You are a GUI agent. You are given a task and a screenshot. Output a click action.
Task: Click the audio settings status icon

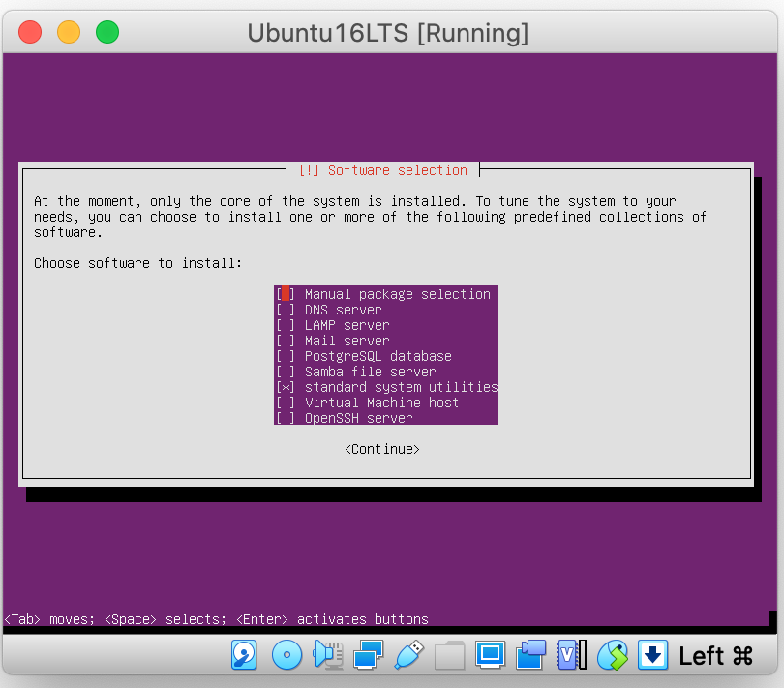328,655
